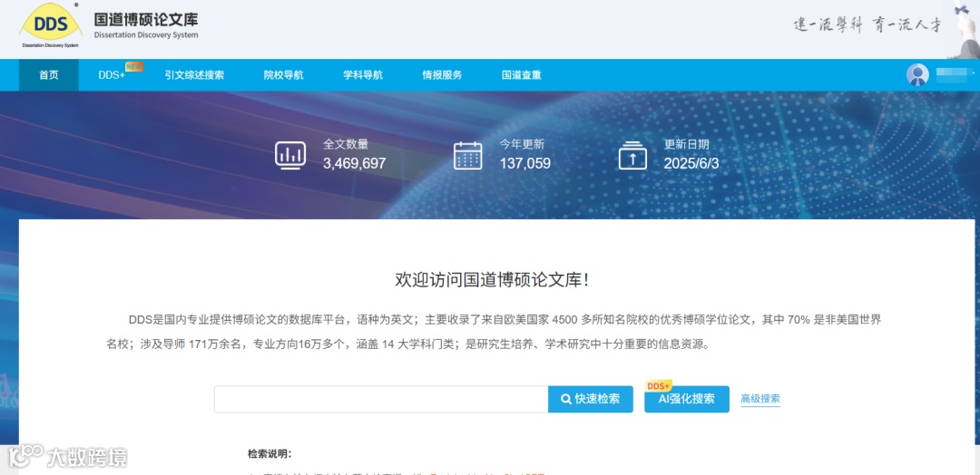
Task: Click the 全文数量 label
Action: tap(346, 144)
